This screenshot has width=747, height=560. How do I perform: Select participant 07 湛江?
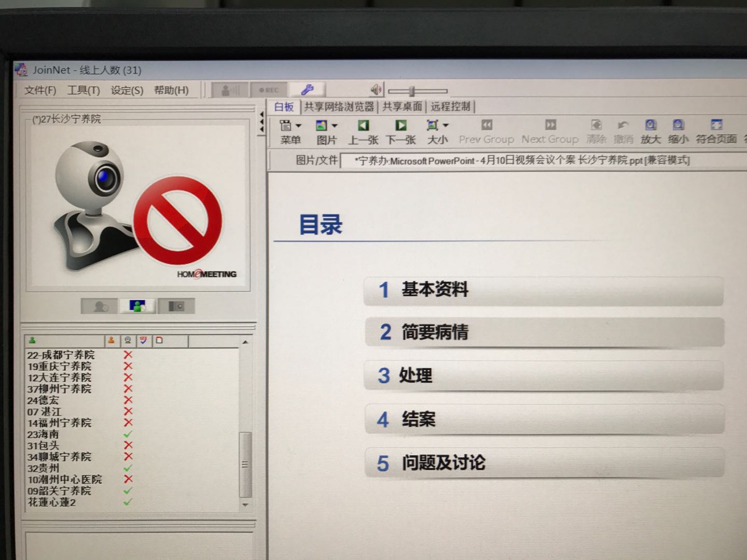point(44,412)
